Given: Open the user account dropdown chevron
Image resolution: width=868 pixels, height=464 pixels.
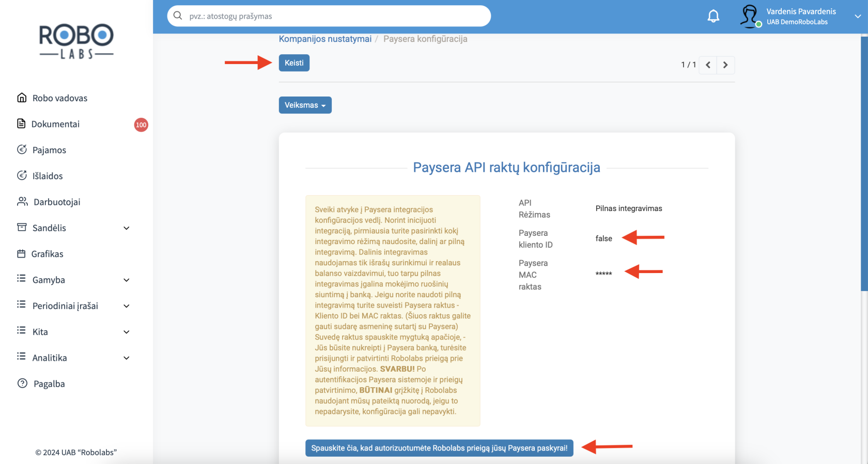Looking at the screenshot, I should pyautogui.click(x=858, y=17).
